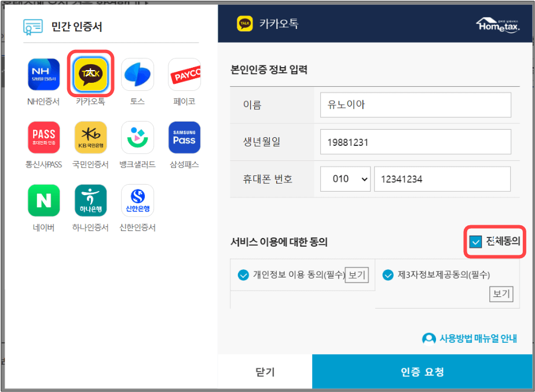Pick the 신한인증서 icon
The height and width of the screenshot is (392, 535).
137,200
